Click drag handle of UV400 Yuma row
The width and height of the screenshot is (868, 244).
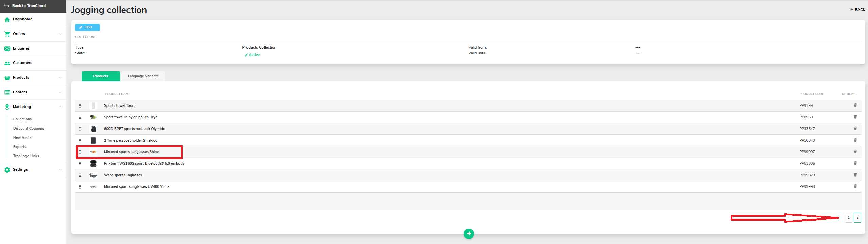(80, 187)
